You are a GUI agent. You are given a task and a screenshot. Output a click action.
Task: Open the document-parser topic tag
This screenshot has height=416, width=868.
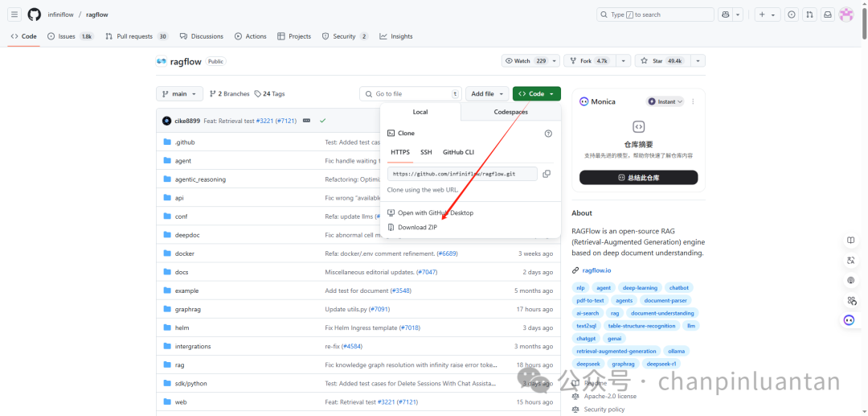(x=665, y=300)
